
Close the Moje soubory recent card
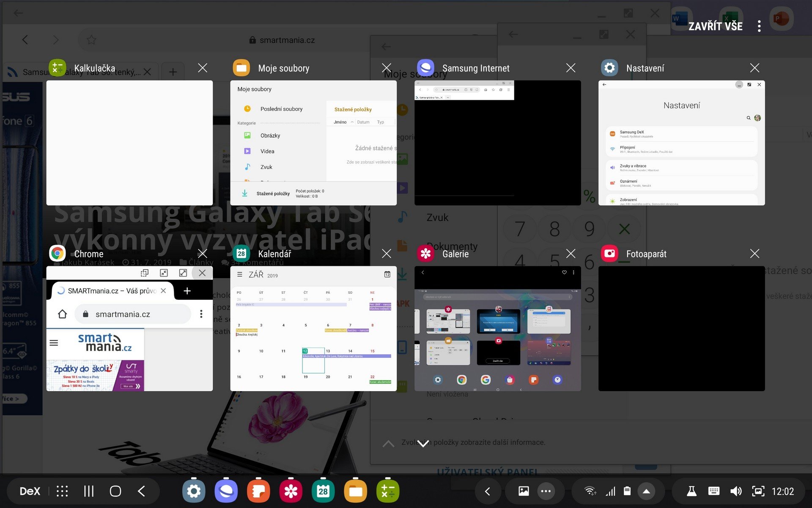click(x=387, y=68)
